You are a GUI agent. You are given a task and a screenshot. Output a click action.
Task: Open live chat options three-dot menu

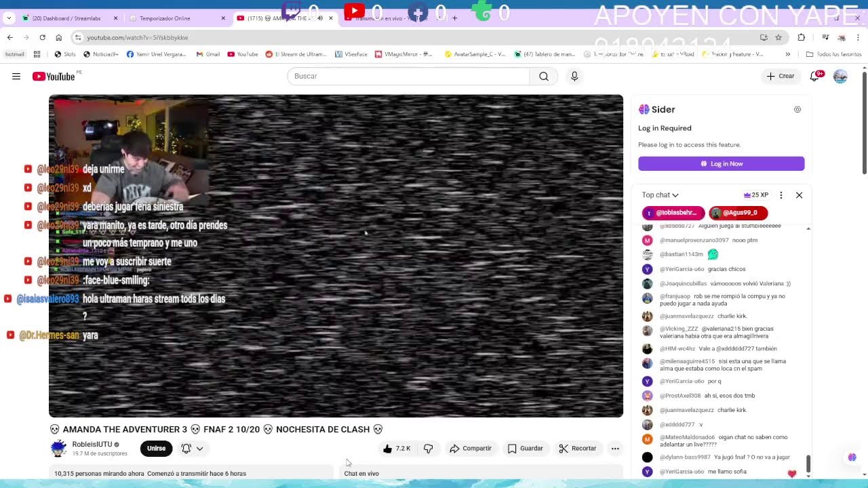[781, 195]
